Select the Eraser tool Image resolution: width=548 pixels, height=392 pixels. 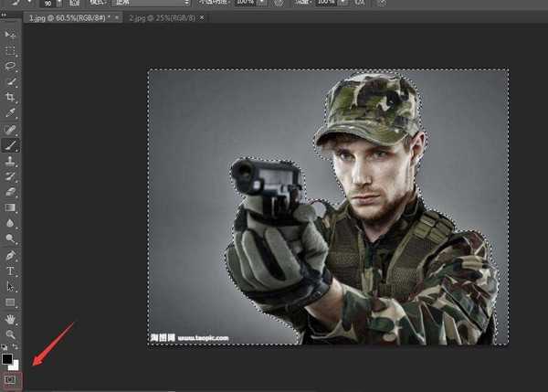tap(11, 192)
